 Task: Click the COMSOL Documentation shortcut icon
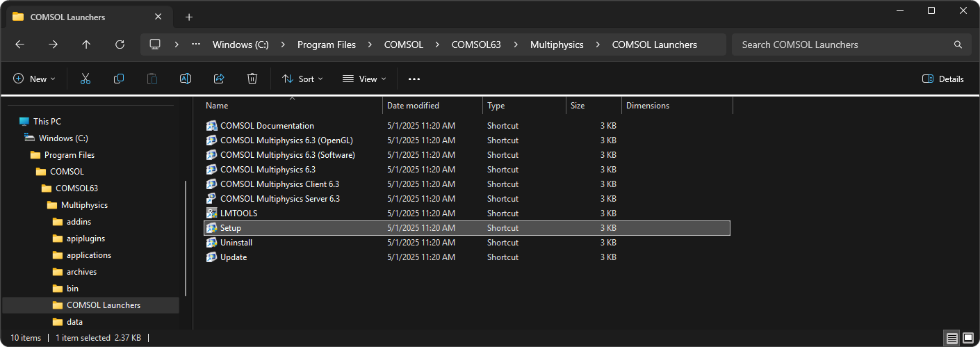(212, 126)
